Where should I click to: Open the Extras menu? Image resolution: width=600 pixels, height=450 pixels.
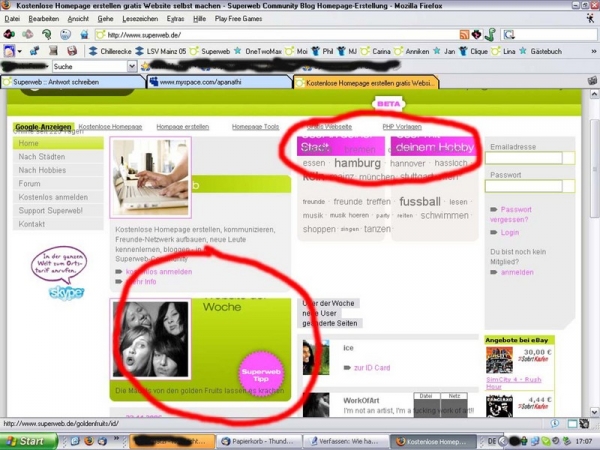pyautogui.click(x=175, y=19)
